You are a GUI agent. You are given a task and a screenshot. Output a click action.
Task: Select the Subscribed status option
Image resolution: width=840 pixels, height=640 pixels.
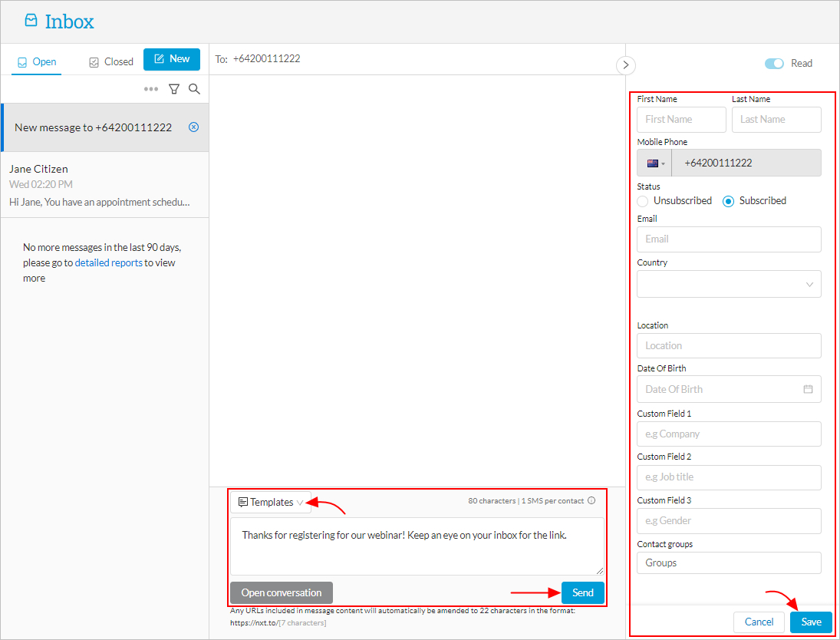point(728,201)
